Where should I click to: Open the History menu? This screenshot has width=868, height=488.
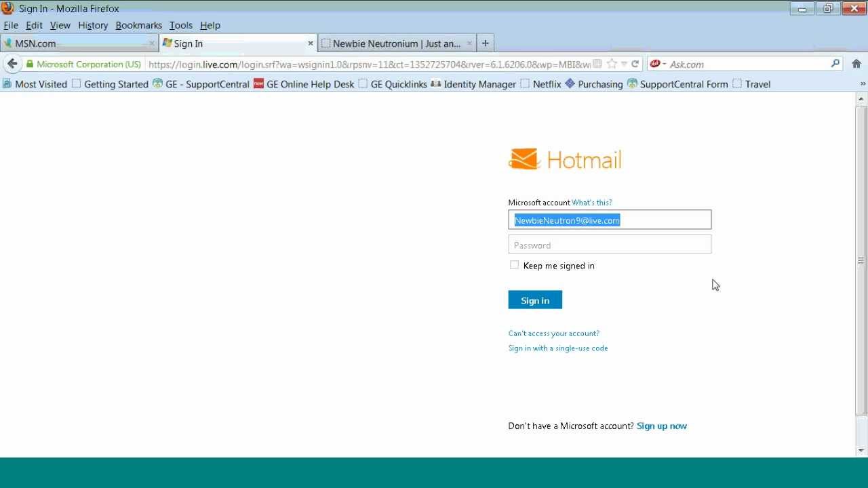(93, 25)
